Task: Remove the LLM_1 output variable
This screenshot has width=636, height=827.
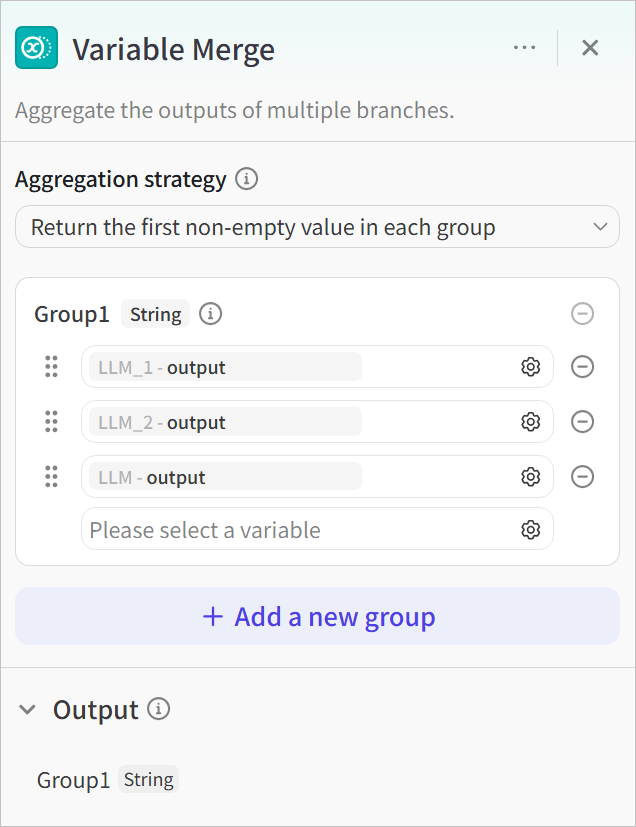Action: [x=582, y=367]
